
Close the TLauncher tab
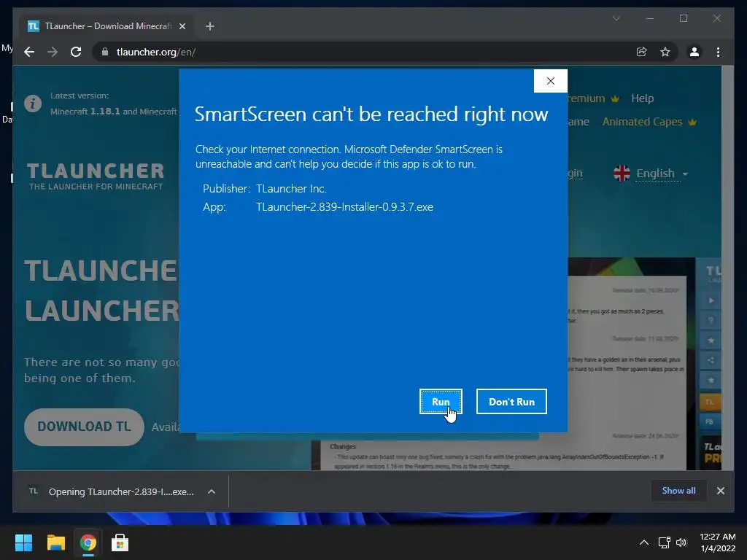coord(182,26)
